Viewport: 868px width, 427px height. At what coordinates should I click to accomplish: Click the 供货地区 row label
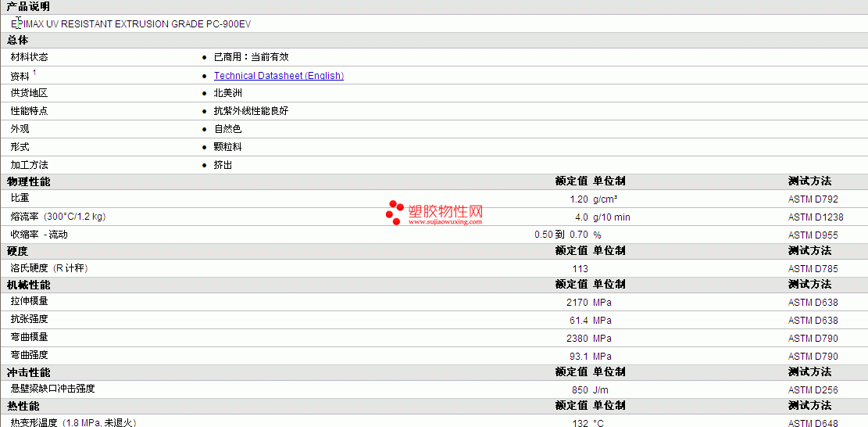[x=30, y=93]
